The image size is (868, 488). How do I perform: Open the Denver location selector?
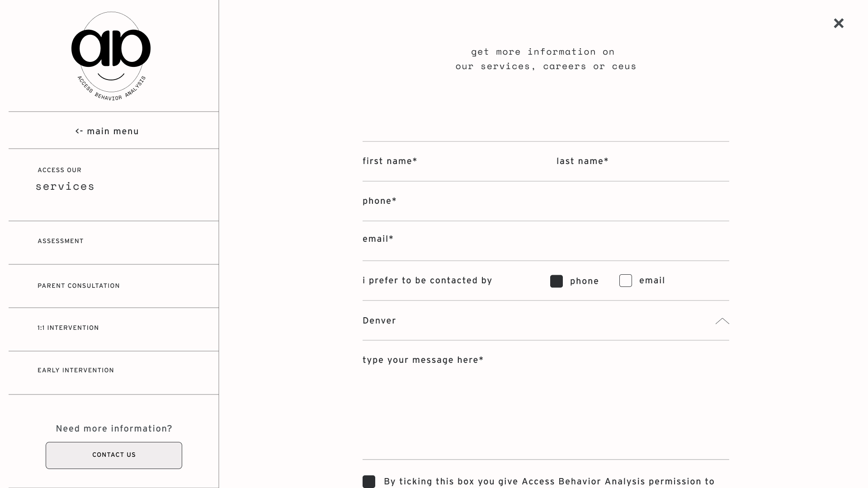546,321
